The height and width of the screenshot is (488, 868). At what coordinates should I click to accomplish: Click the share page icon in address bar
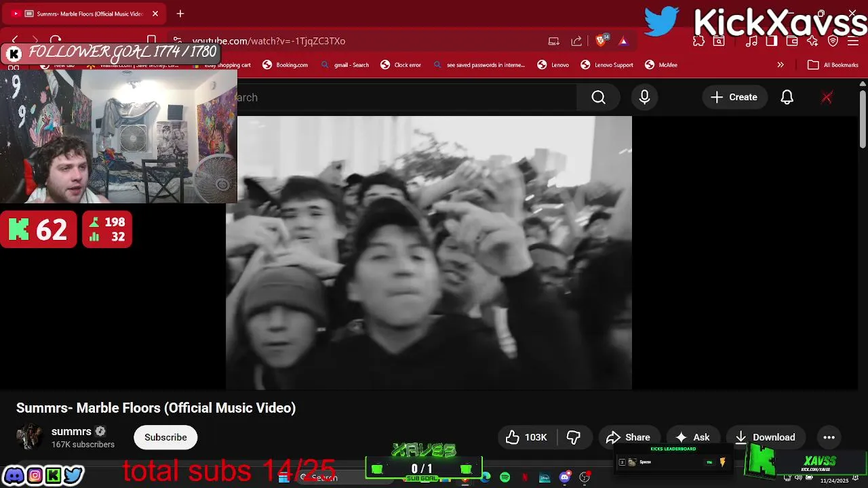pos(576,41)
